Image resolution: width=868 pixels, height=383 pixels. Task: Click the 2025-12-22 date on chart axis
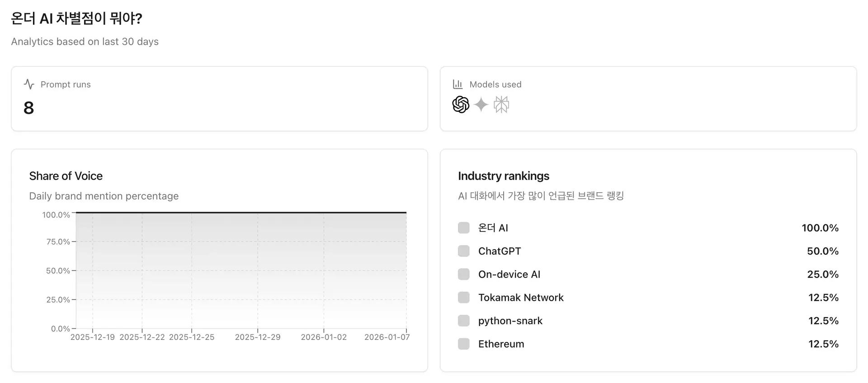[x=142, y=337]
